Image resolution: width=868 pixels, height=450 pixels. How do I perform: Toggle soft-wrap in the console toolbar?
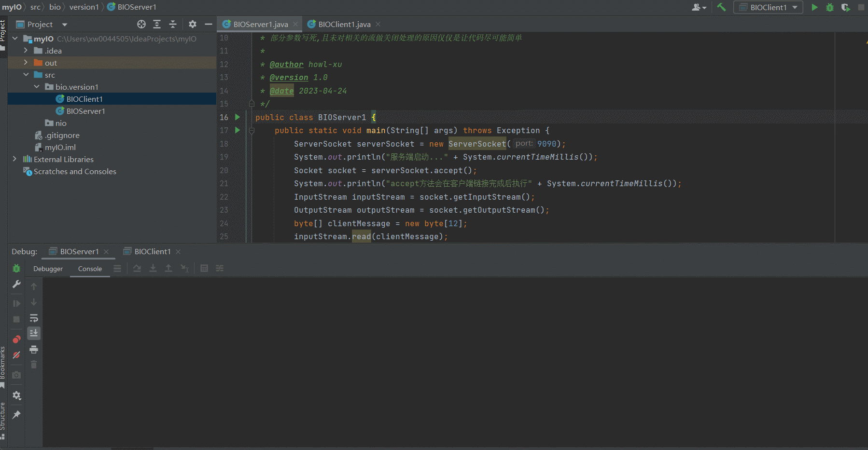(x=34, y=318)
